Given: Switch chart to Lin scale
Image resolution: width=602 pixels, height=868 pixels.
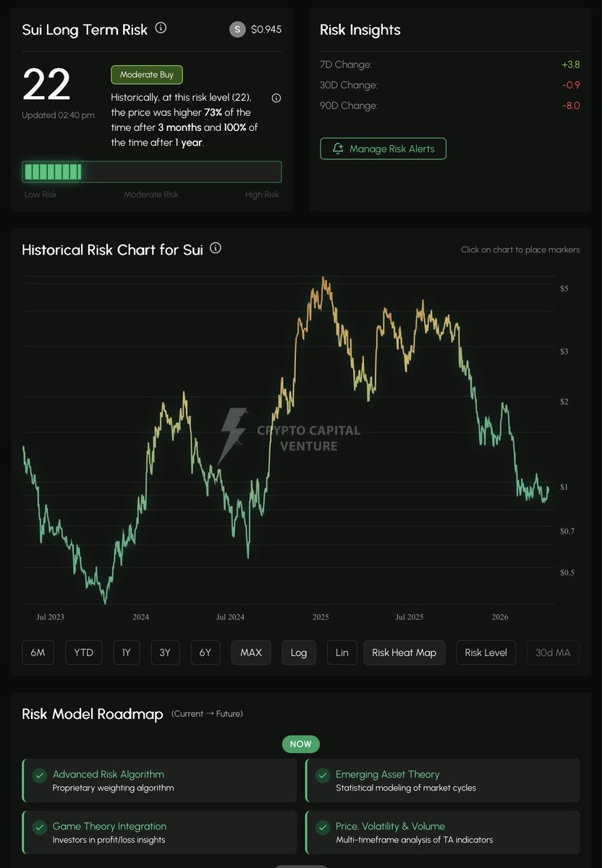Looking at the screenshot, I should (x=342, y=652).
